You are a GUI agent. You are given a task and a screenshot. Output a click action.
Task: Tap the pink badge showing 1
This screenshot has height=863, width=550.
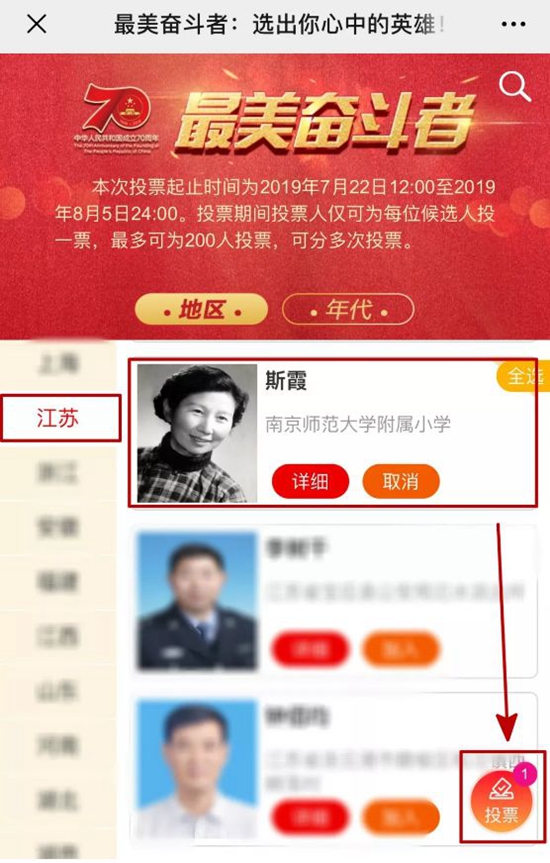524,775
